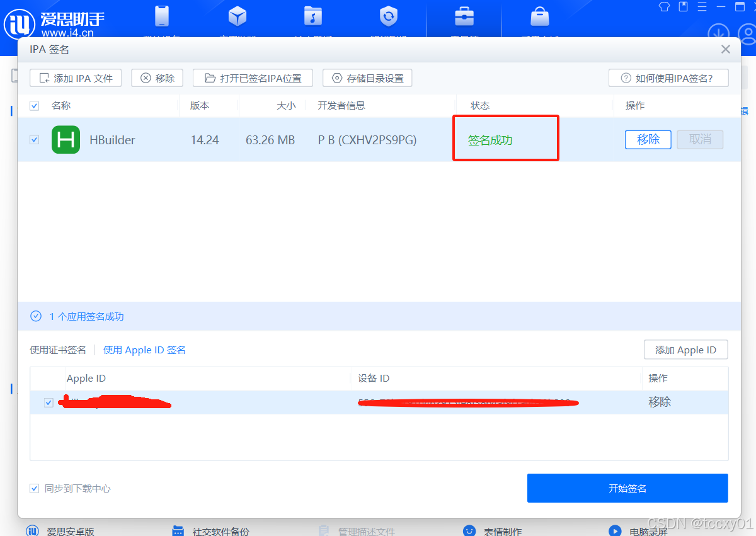
Task: Click the 大小 column header
Action: [286, 106]
